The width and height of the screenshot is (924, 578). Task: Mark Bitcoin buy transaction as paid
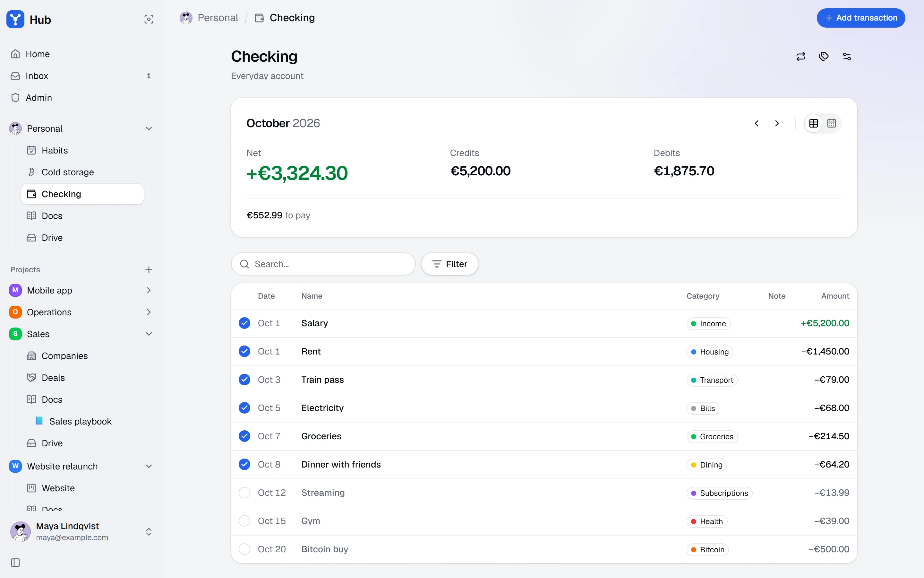[244, 549]
